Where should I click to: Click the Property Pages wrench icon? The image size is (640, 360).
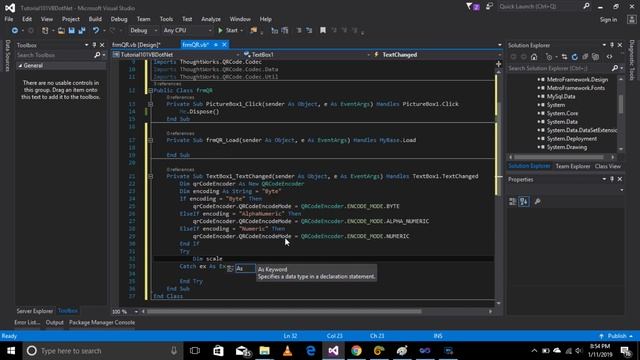click(538, 202)
